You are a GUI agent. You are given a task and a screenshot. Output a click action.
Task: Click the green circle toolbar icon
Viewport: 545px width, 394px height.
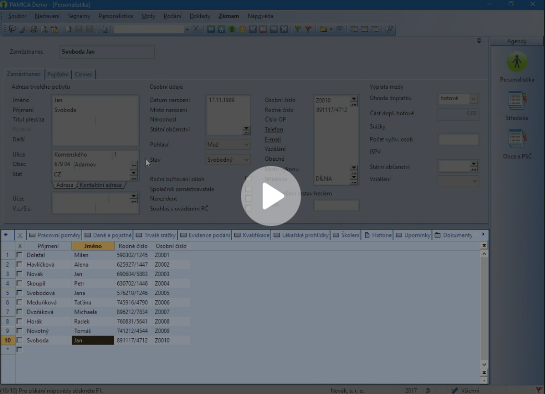[232, 29]
